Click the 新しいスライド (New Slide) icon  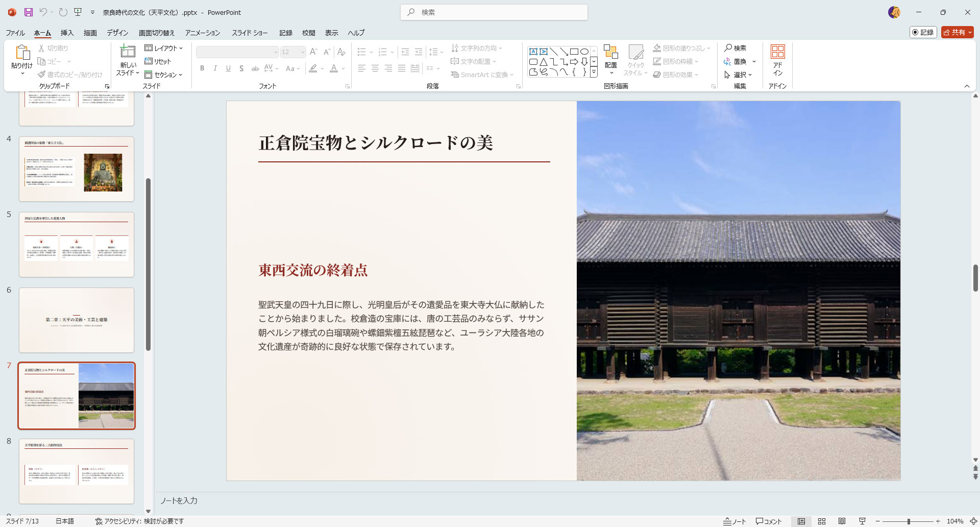click(127, 52)
